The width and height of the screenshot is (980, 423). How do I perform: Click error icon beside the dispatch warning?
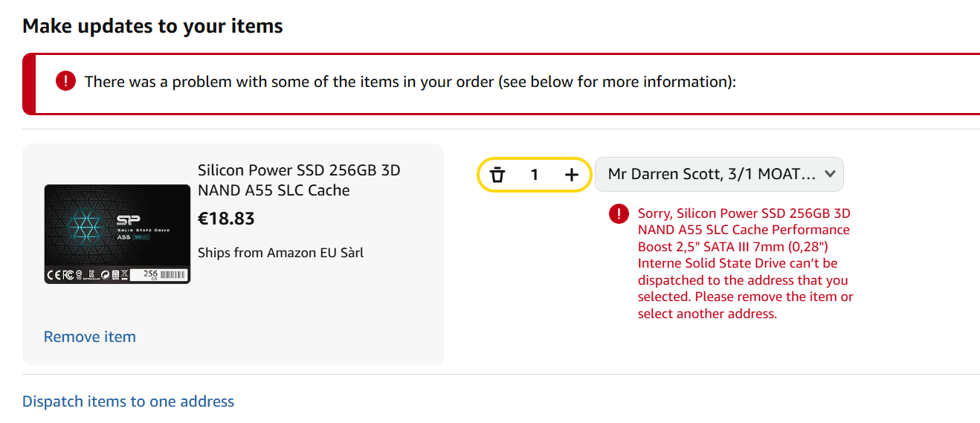coord(619,214)
